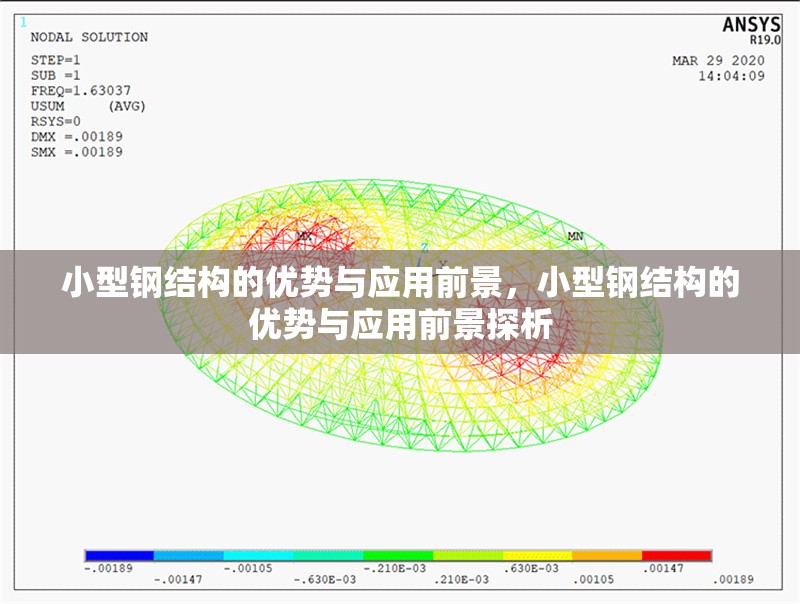Viewport: 800px width, 604px height.
Task: Select the red legend color band
Action: click(x=676, y=555)
